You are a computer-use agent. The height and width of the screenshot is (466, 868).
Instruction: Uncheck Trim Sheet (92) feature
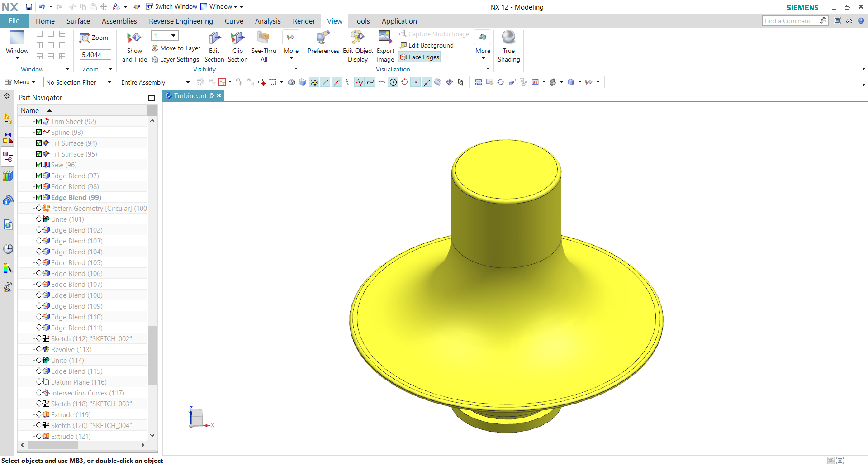pyautogui.click(x=39, y=121)
